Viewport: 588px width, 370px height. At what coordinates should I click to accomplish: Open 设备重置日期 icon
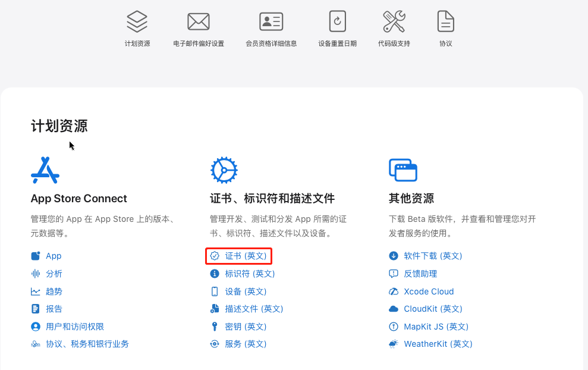[338, 22]
